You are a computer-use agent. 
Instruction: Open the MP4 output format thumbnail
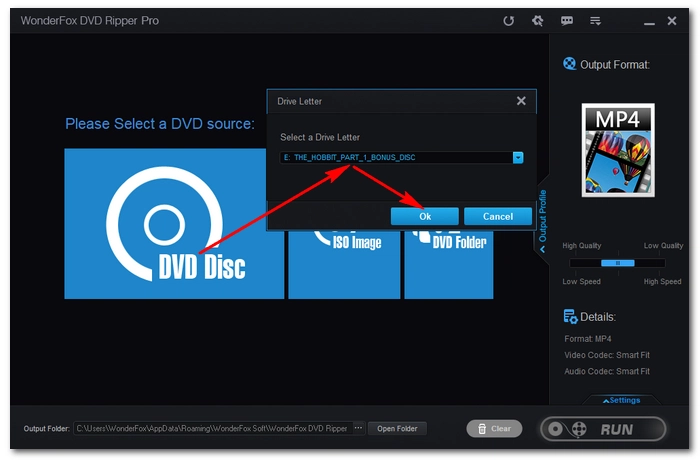[618, 150]
